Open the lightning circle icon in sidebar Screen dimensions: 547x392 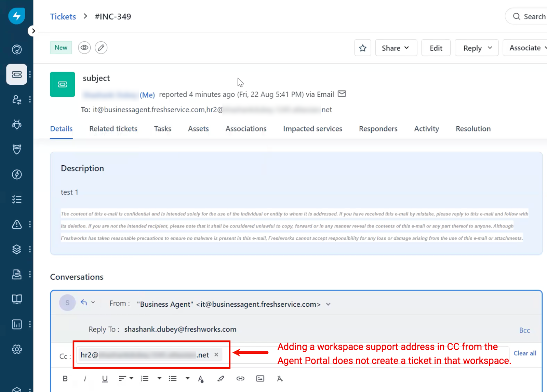17,174
